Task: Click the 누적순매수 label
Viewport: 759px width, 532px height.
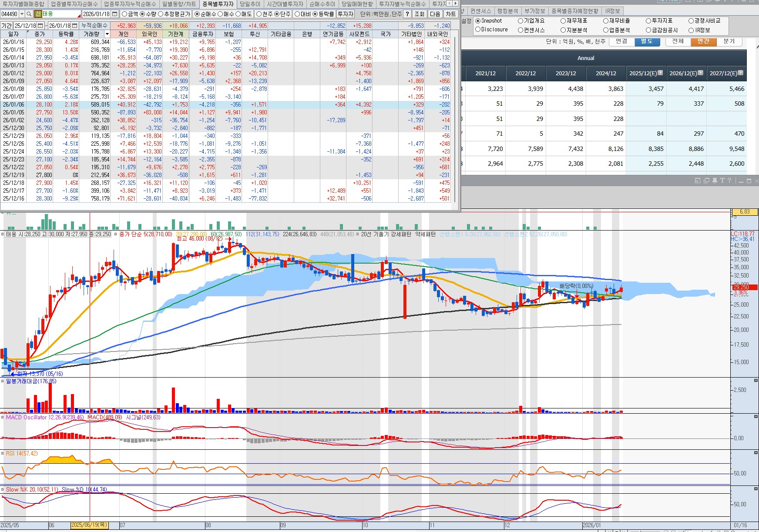Action: point(94,26)
